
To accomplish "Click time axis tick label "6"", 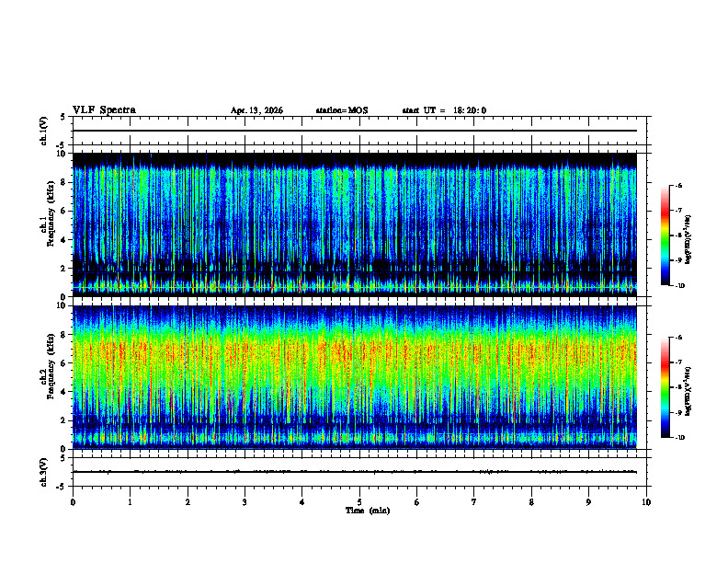I will [x=417, y=502].
